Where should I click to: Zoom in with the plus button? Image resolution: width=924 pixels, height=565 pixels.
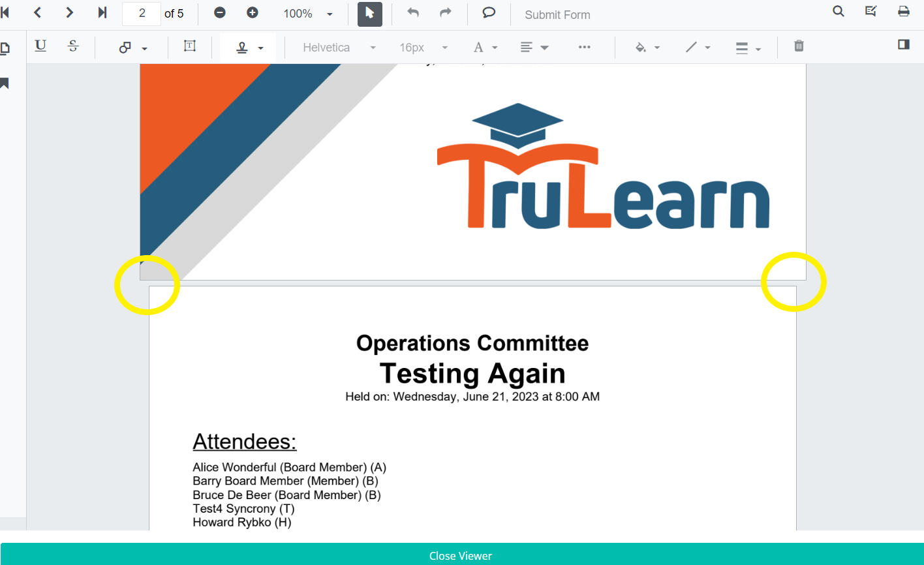(253, 13)
